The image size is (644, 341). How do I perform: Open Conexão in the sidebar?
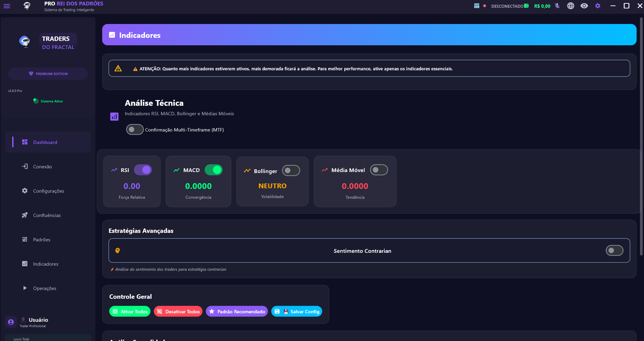(x=42, y=167)
